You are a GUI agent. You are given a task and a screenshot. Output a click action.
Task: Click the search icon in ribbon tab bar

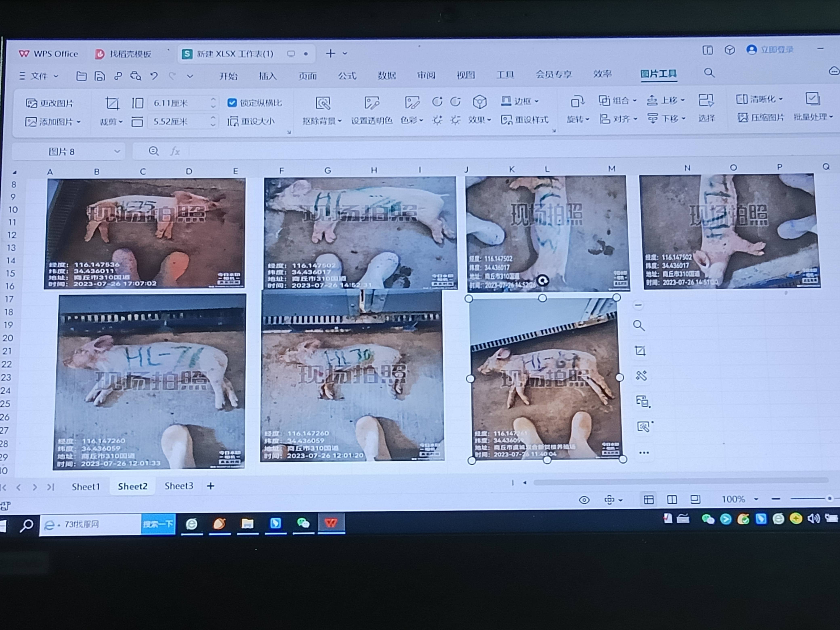(x=709, y=73)
